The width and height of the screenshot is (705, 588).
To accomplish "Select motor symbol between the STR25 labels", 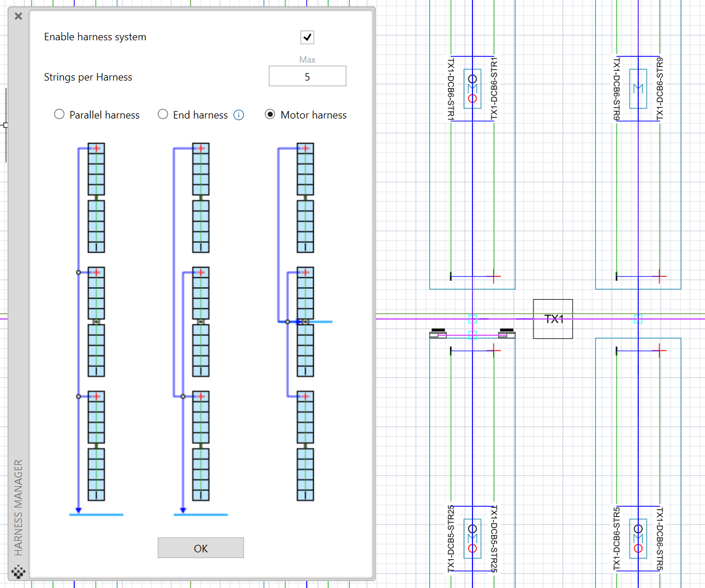I will point(472,539).
